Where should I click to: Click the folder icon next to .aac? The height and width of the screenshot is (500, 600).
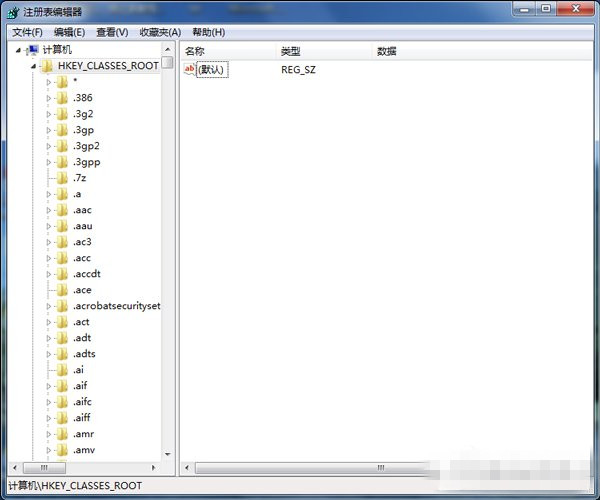click(x=62, y=210)
